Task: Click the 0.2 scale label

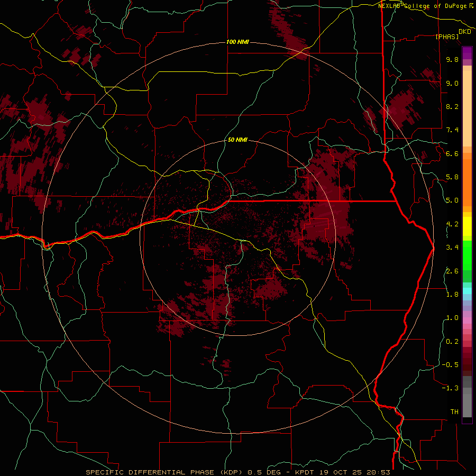Action: tap(452, 342)
